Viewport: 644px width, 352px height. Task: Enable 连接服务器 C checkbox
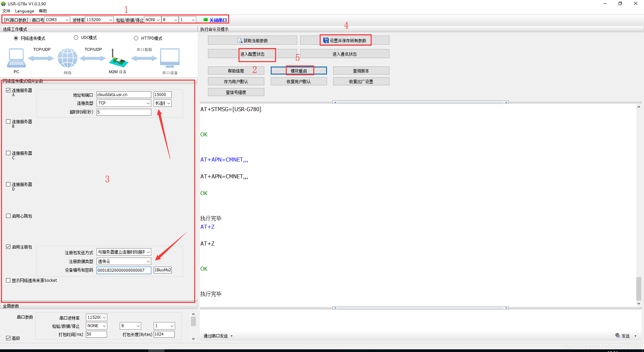8,153
